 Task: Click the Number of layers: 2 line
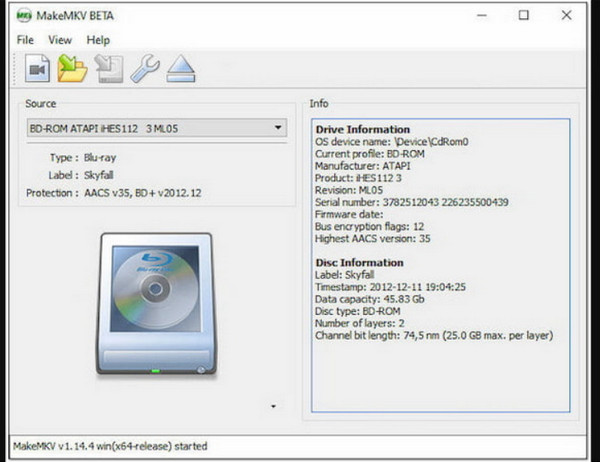point(360,323)
